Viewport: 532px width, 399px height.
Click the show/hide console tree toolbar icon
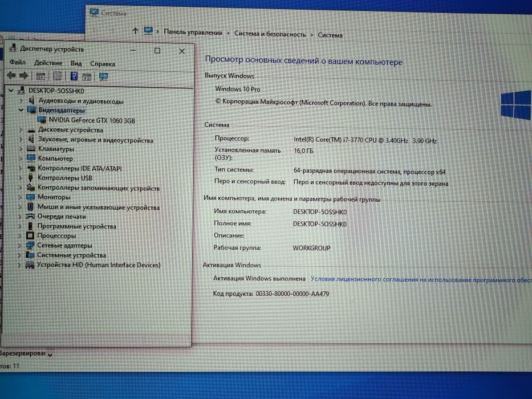click(40, 76)
